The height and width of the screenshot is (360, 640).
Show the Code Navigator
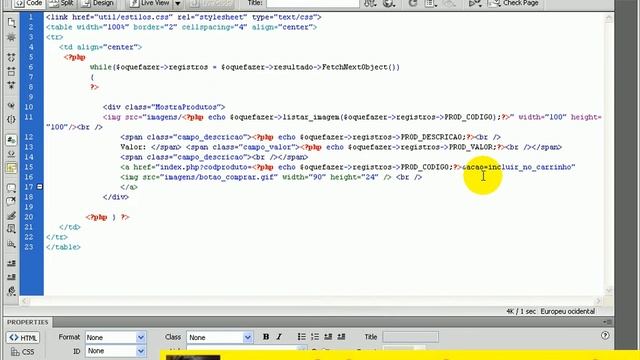(x=11, y=37)
